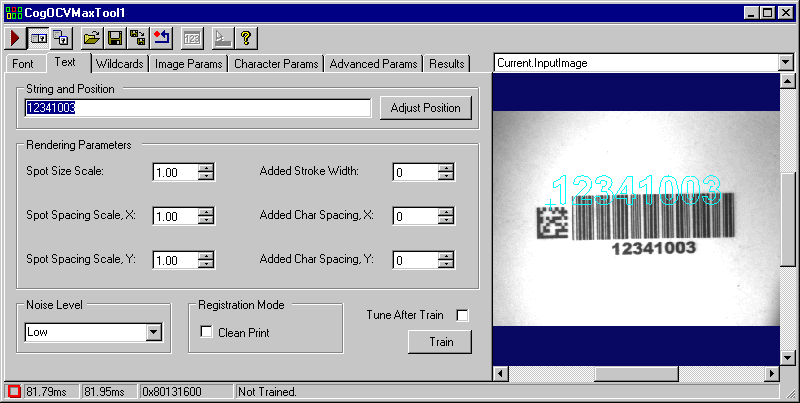Increase Added Stroke Width value
Viewport: 800px width, 403px height.
click(x=446, y=168)
